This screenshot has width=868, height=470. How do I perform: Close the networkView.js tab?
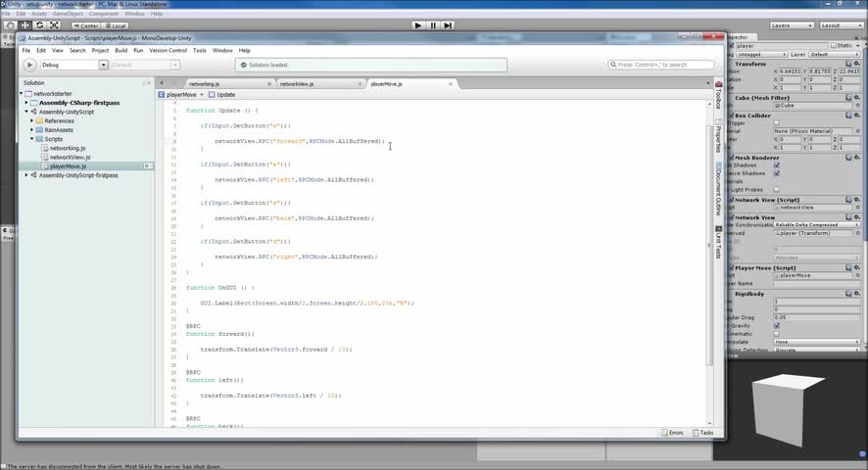(x=360, y=84)
